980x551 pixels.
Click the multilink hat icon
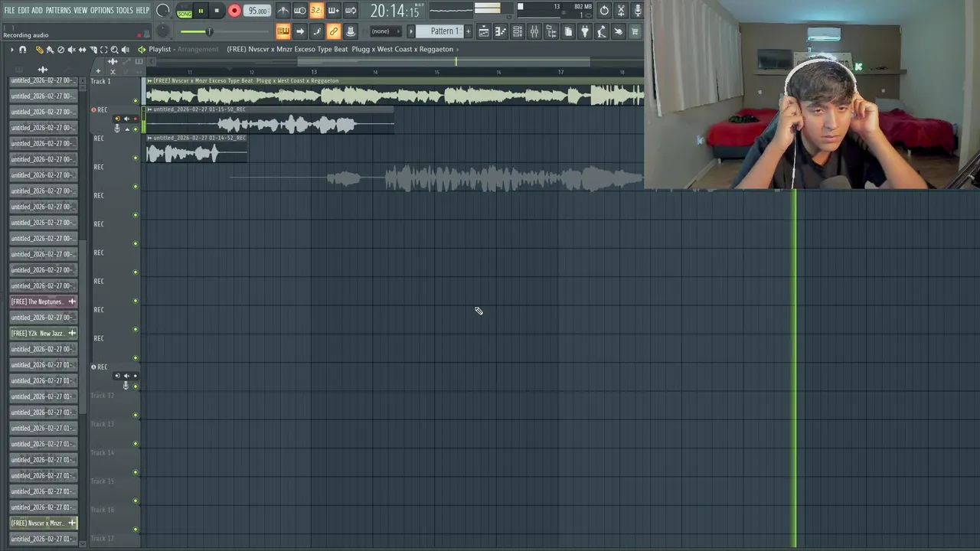click(x=350, y=31)
